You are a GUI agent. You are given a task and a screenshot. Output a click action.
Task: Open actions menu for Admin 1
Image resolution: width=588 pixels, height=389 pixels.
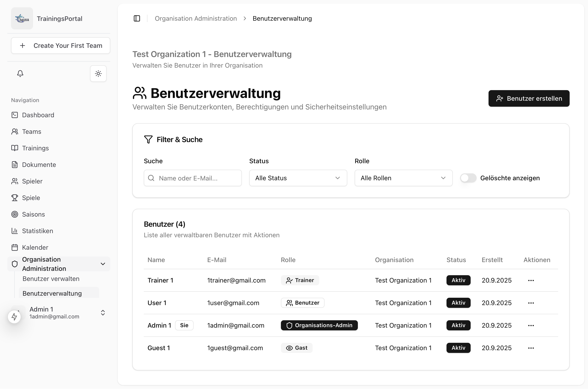(531, 326)
